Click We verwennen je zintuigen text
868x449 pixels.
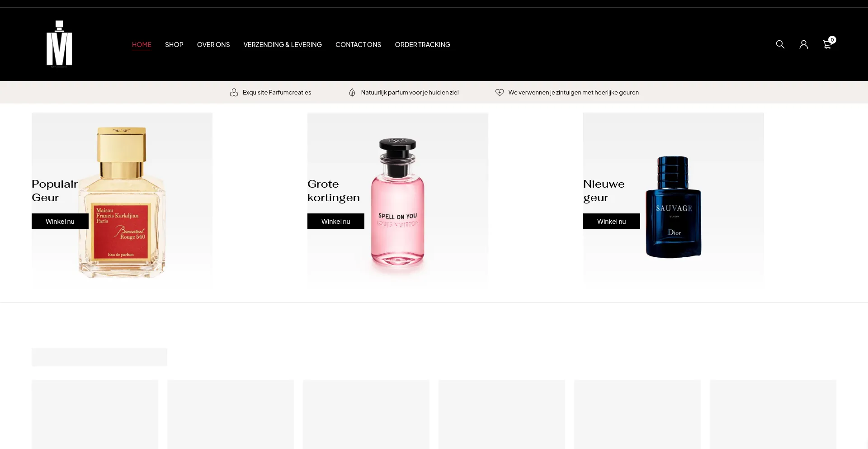(x=573, y=92)
